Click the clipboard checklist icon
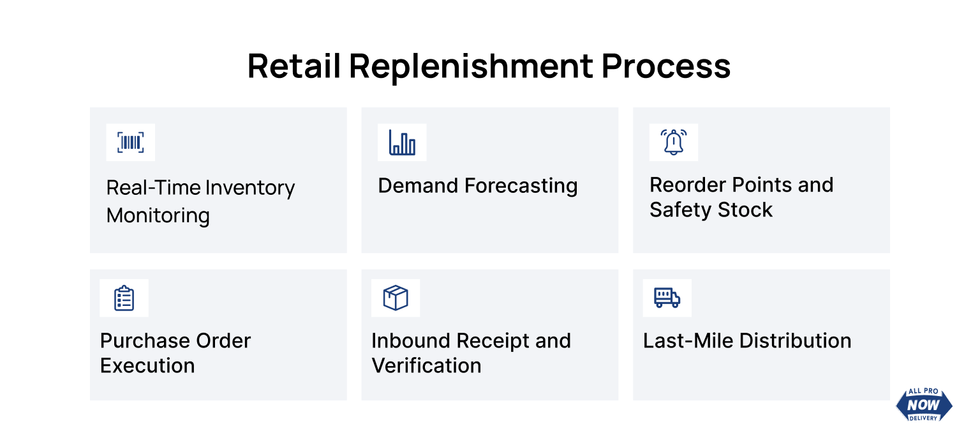The image size is (980, 442). (x=124, y=298)
